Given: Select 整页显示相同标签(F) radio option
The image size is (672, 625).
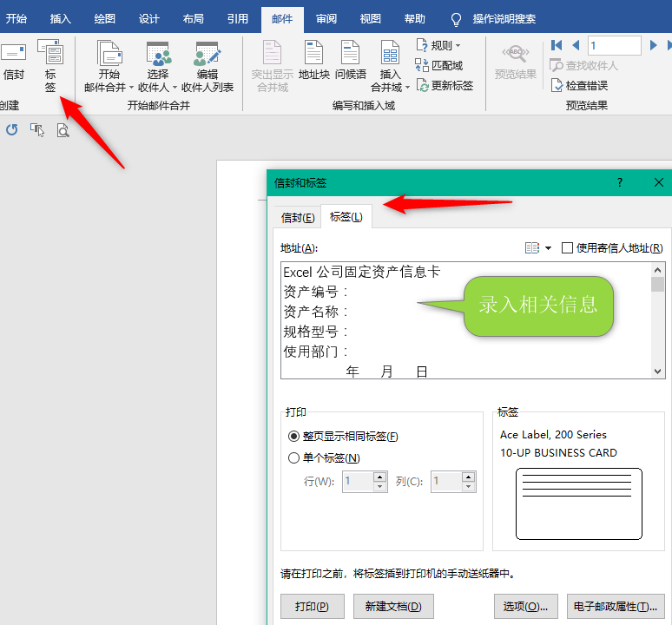Looking at the screenshot, I should (x=293, y=436).
